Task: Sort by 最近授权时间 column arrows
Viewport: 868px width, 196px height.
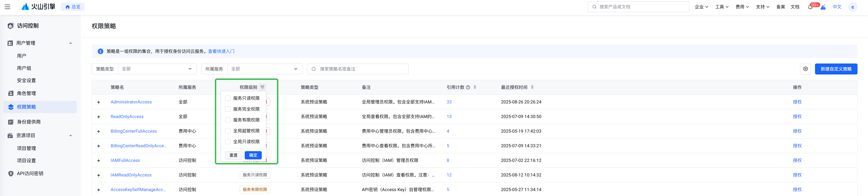Action: [532, 87]
